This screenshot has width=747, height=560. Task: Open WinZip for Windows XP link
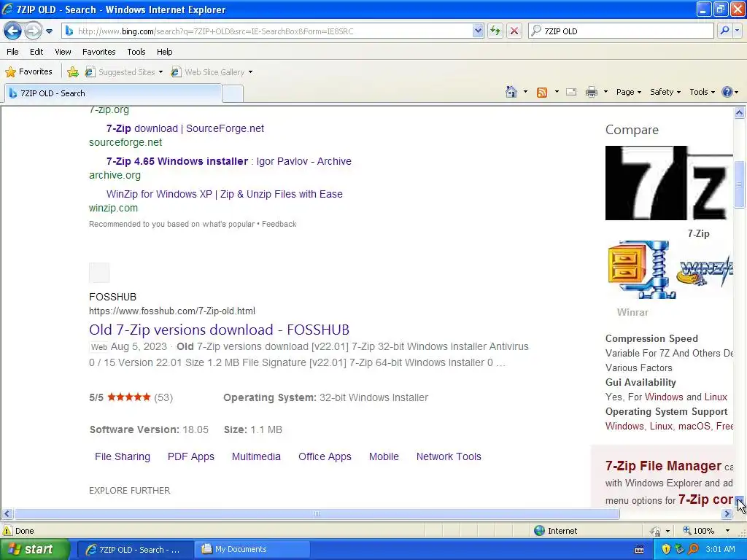225,194
